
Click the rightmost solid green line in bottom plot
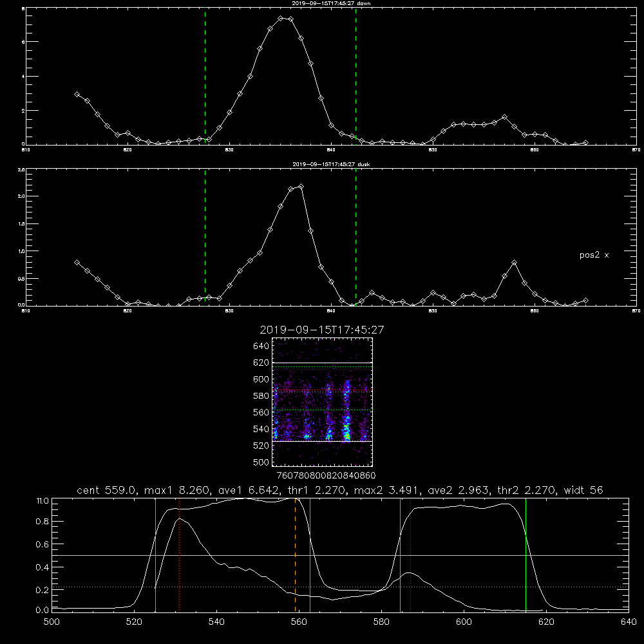tap(526, 555)
